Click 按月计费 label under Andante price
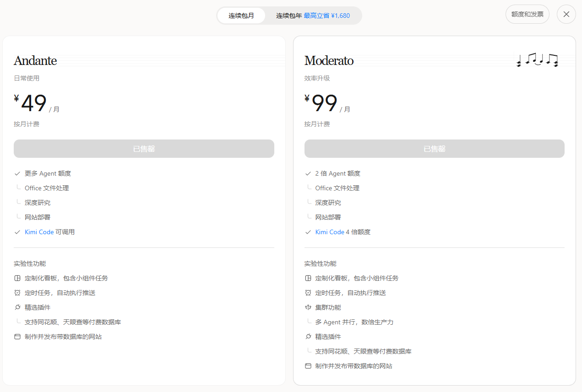 [27, 124]
